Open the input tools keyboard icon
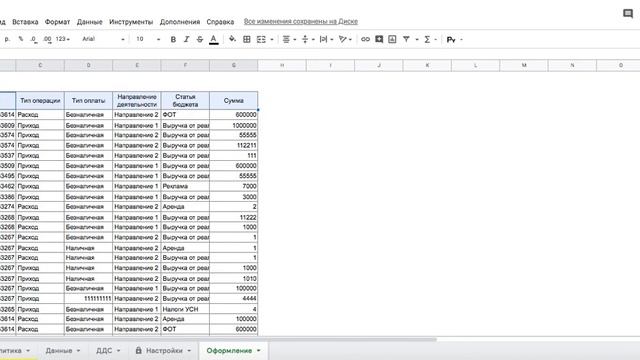This screenshot has width=640, height=360. coord(451,40)
